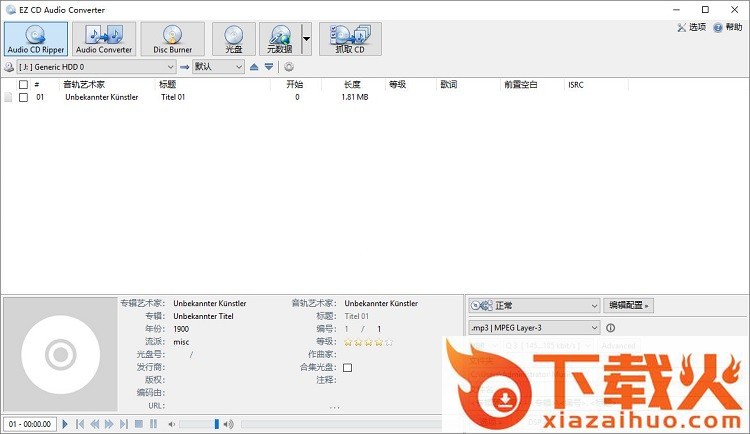
Task: Open the Generic HDD 0 drive dropdown
Action: (x=97, y=67)
